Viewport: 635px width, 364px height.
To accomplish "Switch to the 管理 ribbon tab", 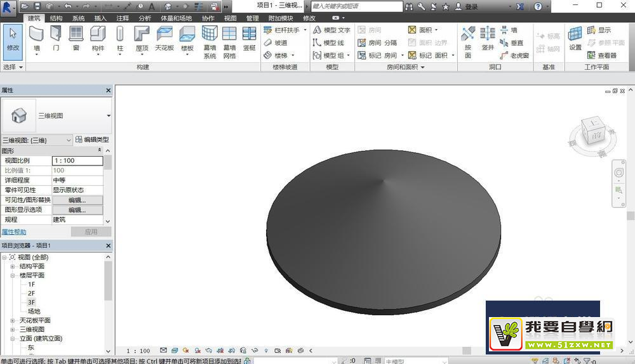I will point(252,18).
